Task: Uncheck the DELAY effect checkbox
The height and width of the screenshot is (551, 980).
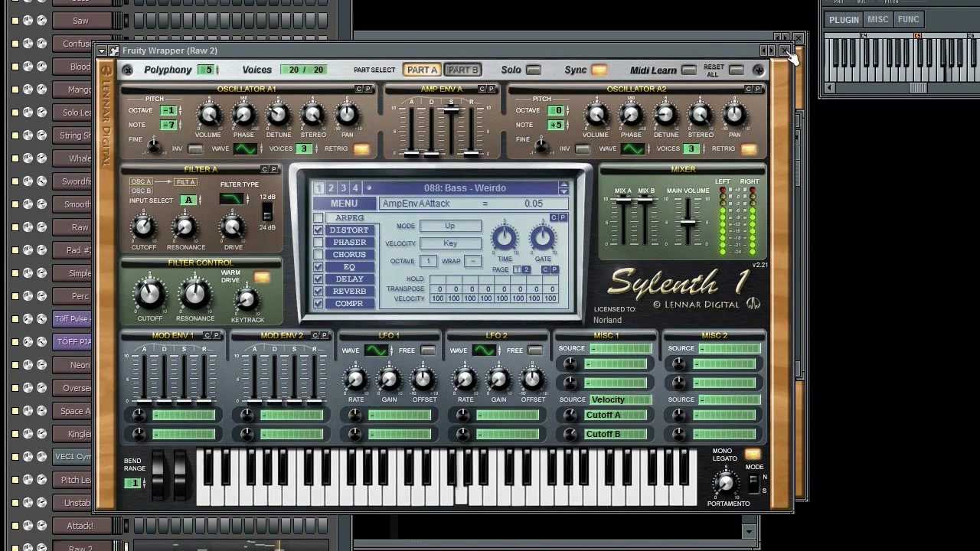Action: coord(318,279)
